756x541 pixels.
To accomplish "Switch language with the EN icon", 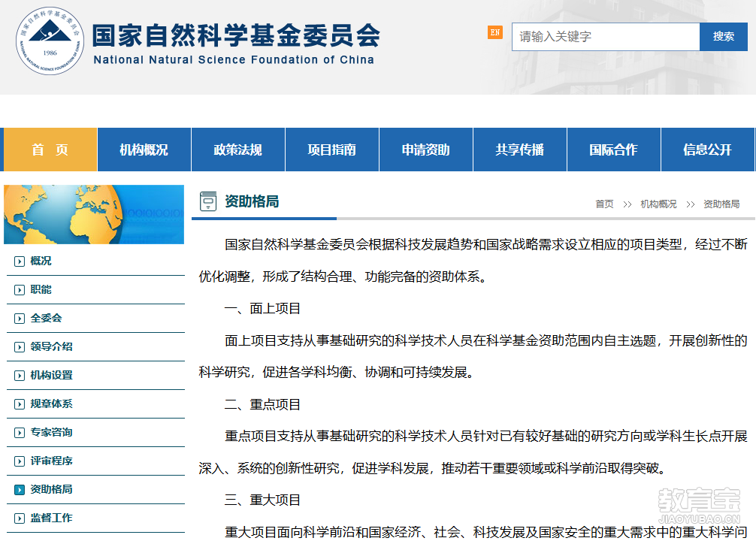I will 495,33.
